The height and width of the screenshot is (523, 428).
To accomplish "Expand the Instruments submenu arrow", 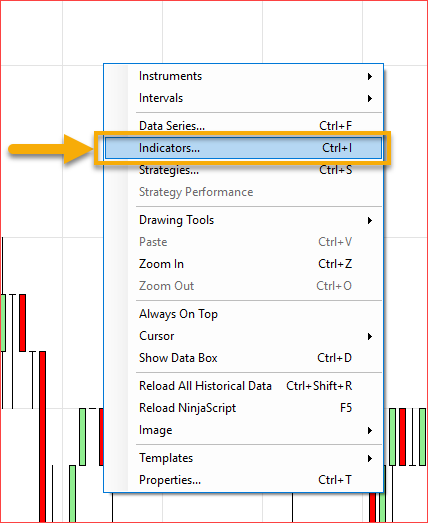I will (370, 76).
